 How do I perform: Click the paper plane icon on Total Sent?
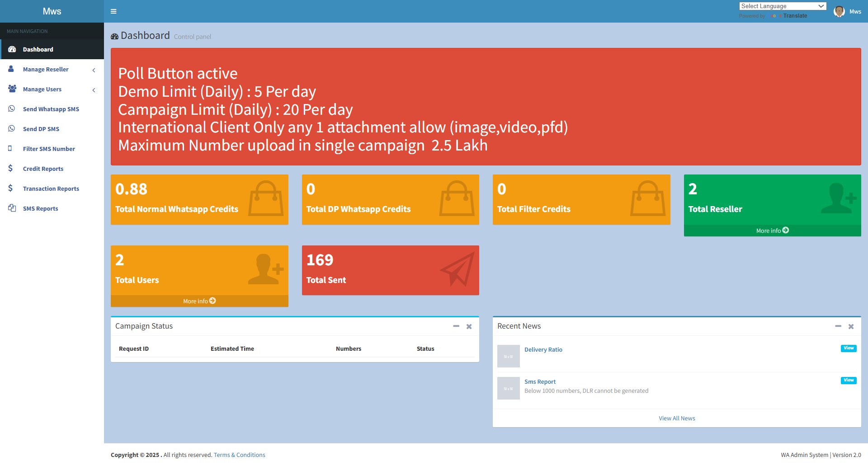coord(457,269)
